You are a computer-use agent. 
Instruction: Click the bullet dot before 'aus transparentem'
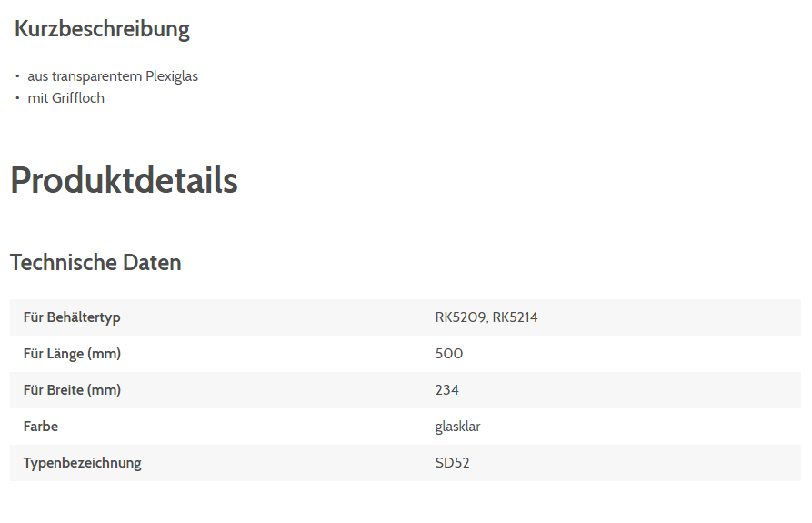(x=17, y=76)
